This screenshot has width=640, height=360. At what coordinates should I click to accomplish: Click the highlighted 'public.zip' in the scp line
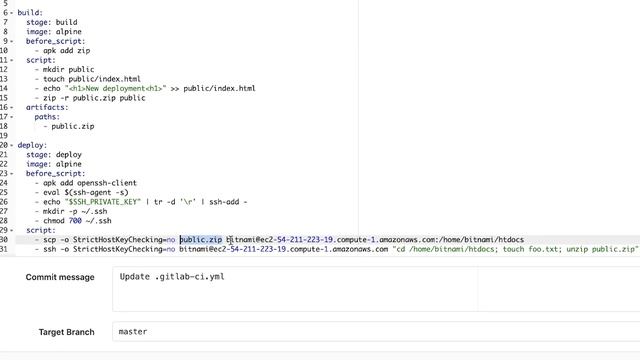click(x=201, y=240)
